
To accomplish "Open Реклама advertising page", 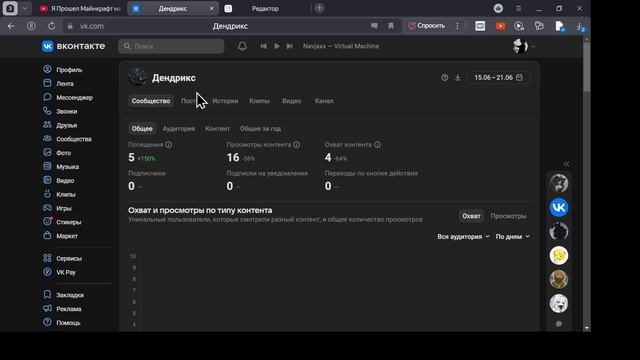I will [x=62, y=309].
